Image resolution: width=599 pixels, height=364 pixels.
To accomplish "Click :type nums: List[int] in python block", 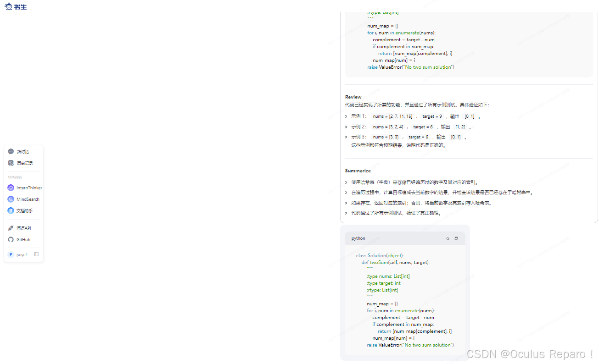I will [x=388, y=276].
